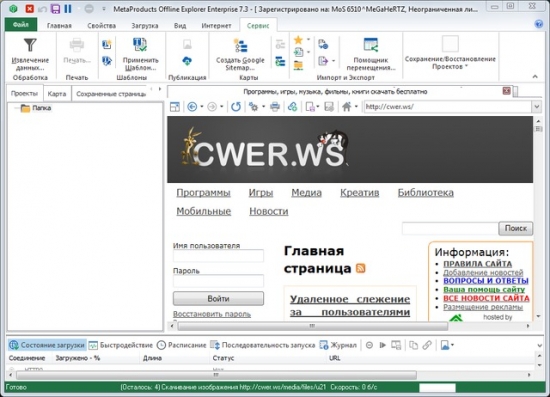
Task: Open the image icon dropdown in bottom toolbar
Action: click(x=452, y=345)
